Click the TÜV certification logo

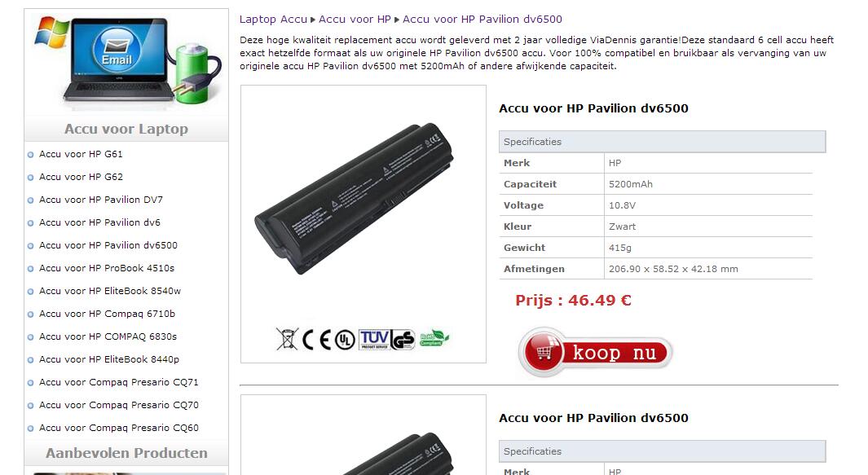374,340
